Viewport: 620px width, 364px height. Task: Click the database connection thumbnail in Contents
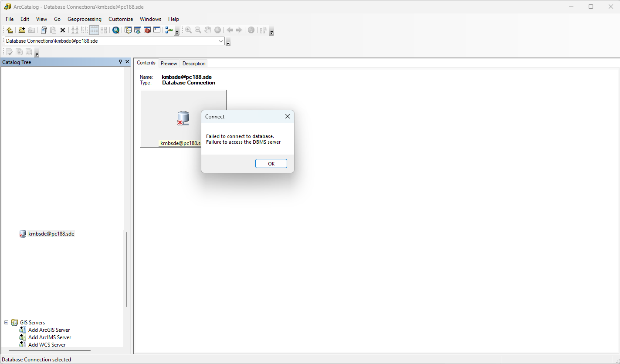click(x=183, y=118)
